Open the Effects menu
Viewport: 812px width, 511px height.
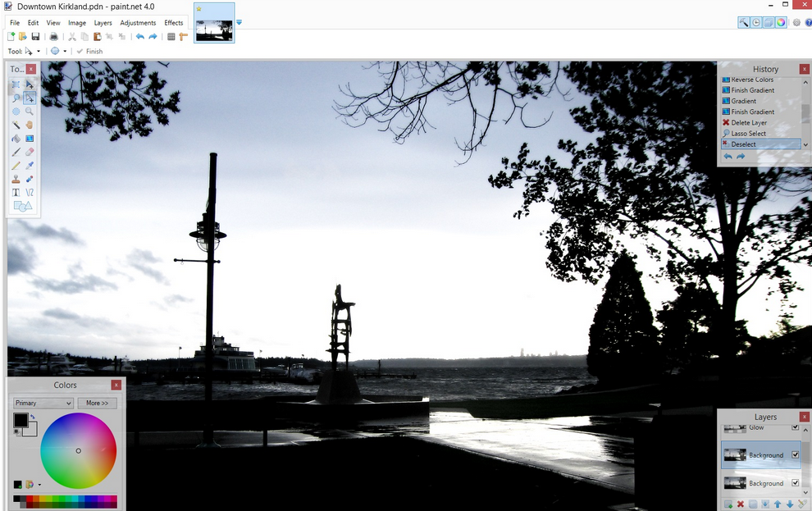(x=174, y=23)
